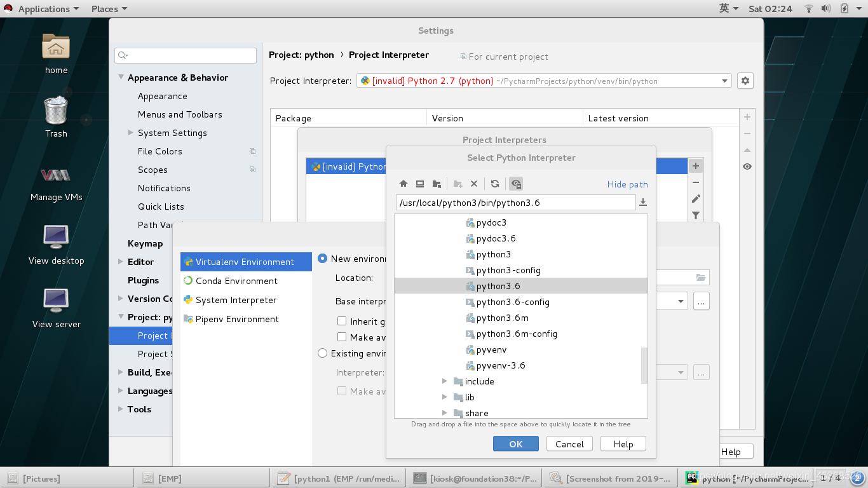
Task: Select Existing environment radio button
Action: (323, 353)
